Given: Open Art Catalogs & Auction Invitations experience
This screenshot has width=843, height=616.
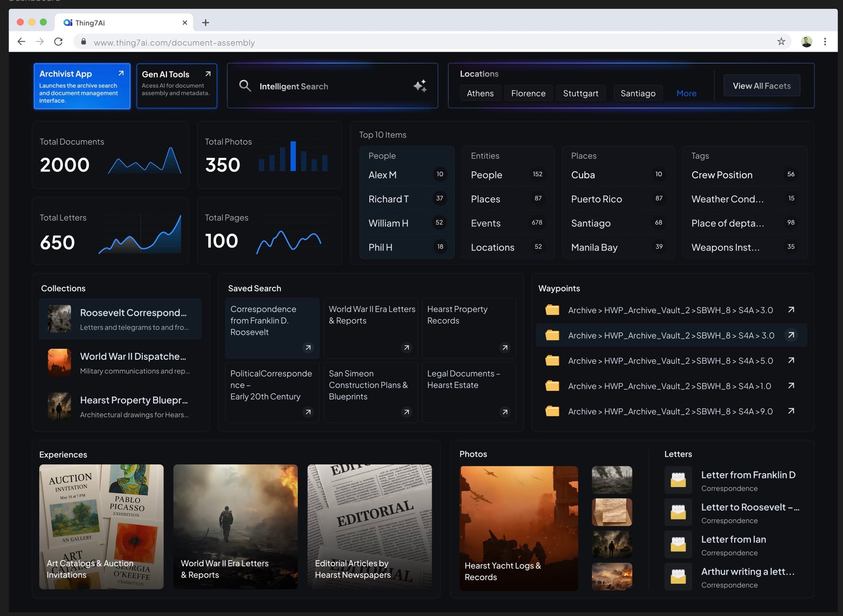Looking at the screenshot, I should click(101, 527).
